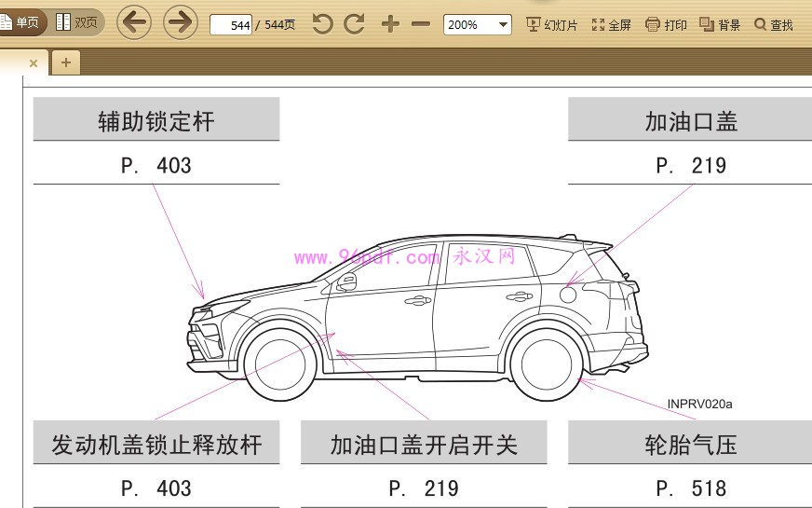Screen dimensions: 812x508
Task: Close the current document tab
Action: tap(34, 63)
